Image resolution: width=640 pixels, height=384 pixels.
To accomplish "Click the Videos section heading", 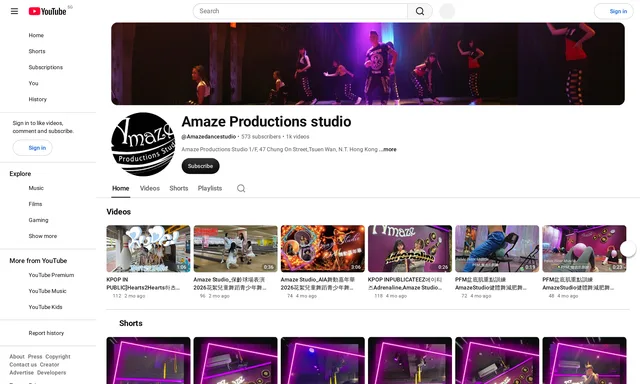I will tap(119, 212).
